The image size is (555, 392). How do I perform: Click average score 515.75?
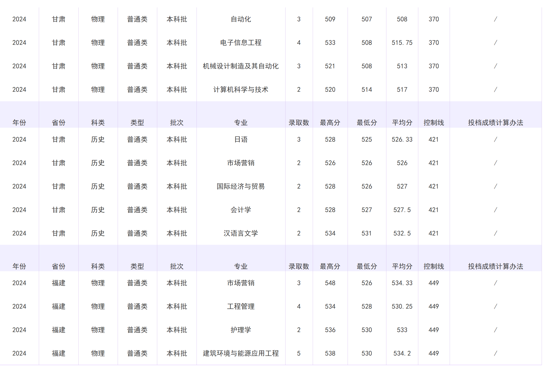[x=402, y=43]
